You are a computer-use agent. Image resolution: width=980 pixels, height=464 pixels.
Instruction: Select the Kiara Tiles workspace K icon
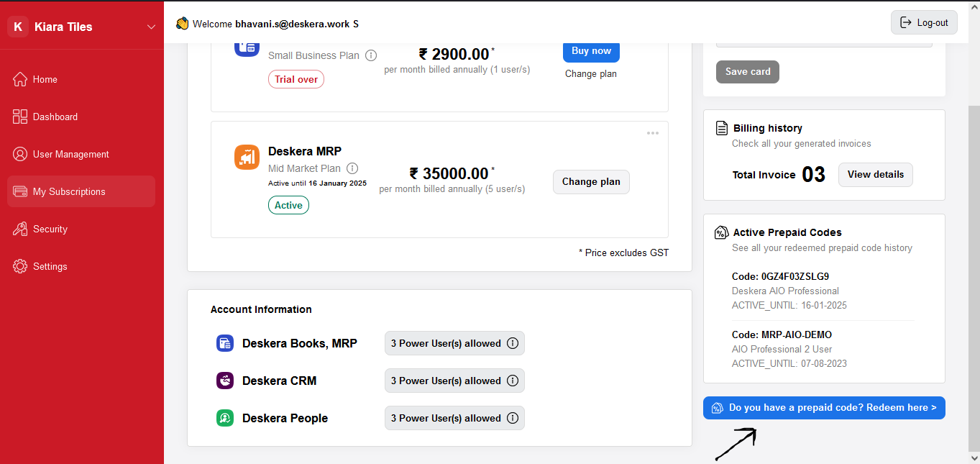coord(17,26)
